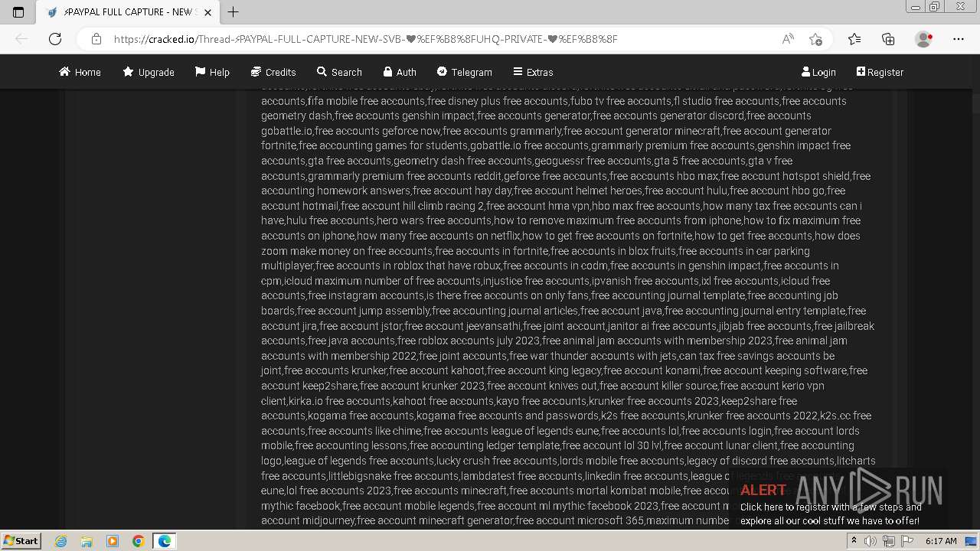The image size is (980, 551).
Task: Click the system clock 6:17 AM
Action: click(x=941, y=541)
